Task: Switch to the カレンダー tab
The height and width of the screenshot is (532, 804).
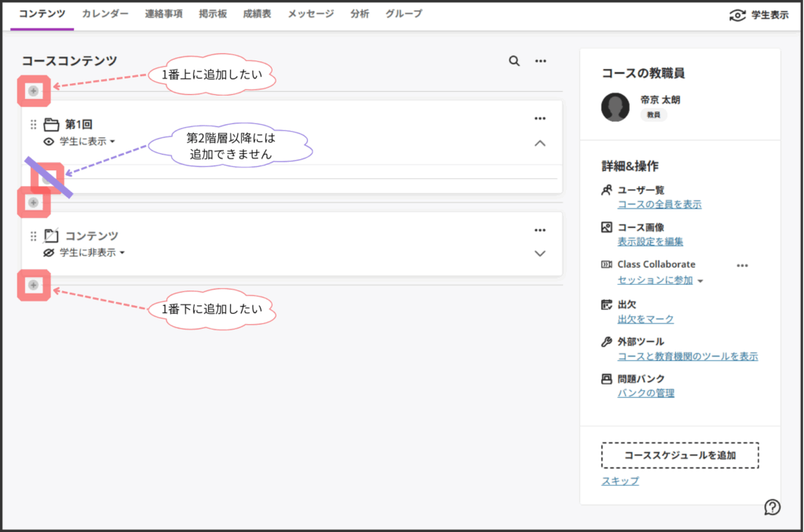Action: pos(105,14)
